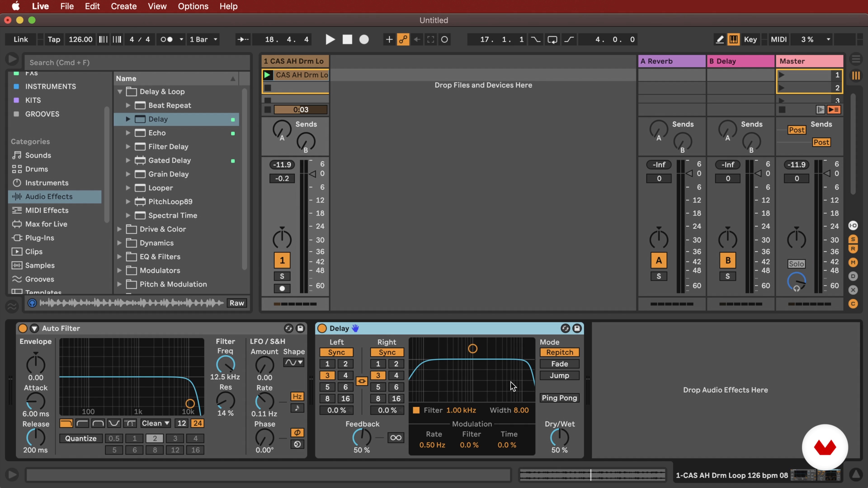Collapse the Delay & Loop folder
The width and height of the screenshot is (868, 488).
coord(120,91)
